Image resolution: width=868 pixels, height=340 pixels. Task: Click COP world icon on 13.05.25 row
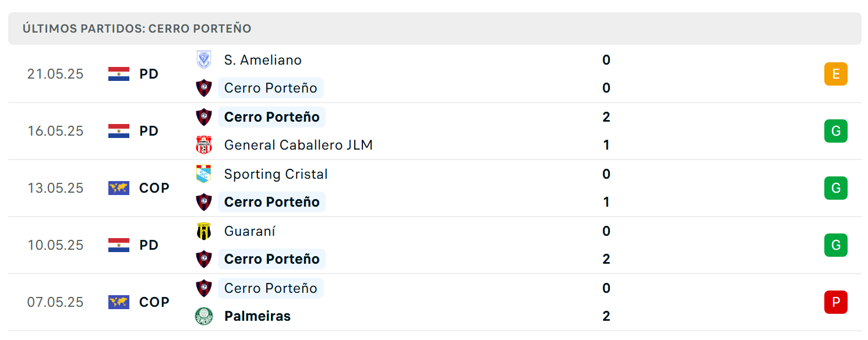click(x=119, y=188)
